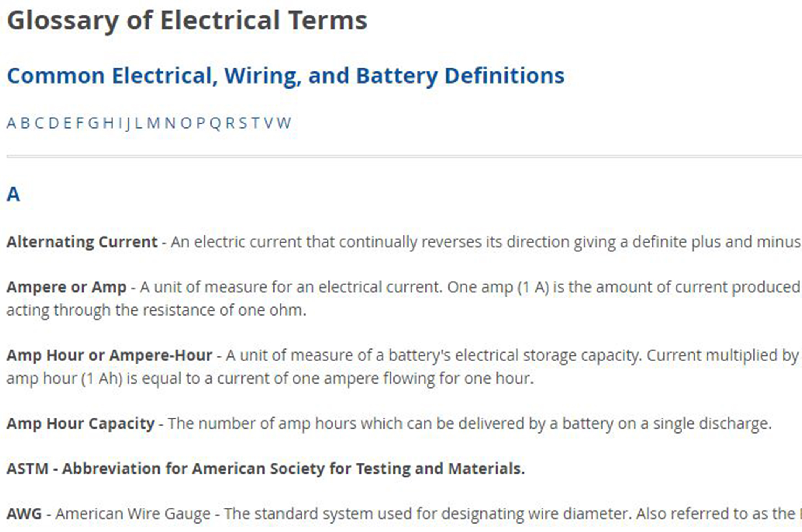Jump to letter L in index
Viewport: 802px width, 532px height.
click(139, 123)
